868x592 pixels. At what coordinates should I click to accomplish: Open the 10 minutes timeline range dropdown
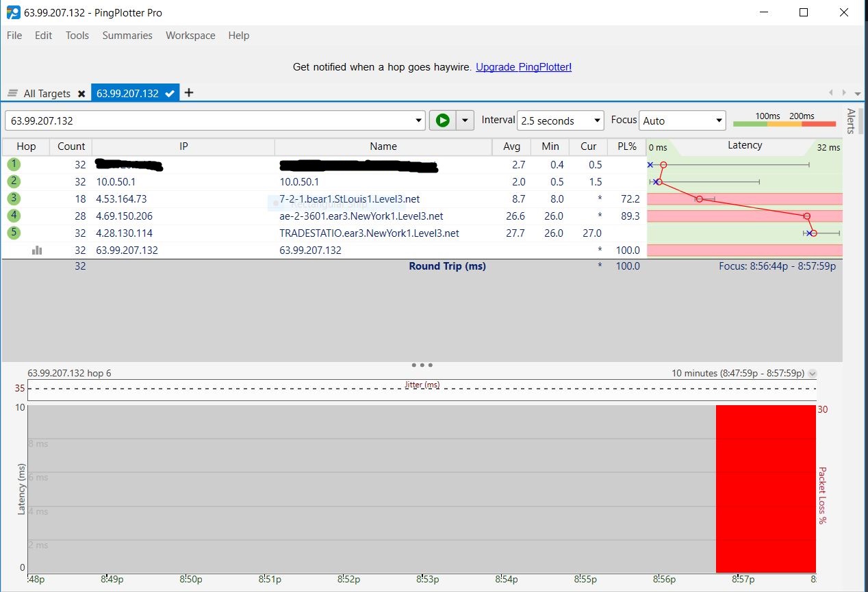click(813, 374)
